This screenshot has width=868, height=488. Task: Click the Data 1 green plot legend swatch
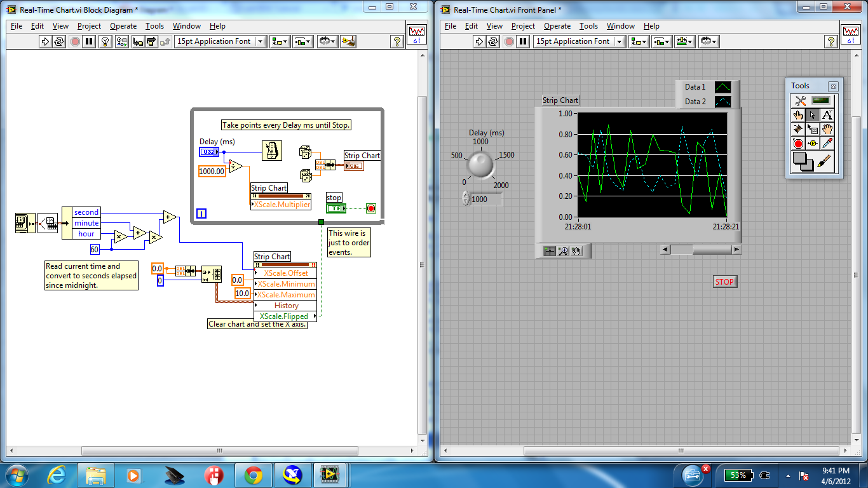coord(722,87)
